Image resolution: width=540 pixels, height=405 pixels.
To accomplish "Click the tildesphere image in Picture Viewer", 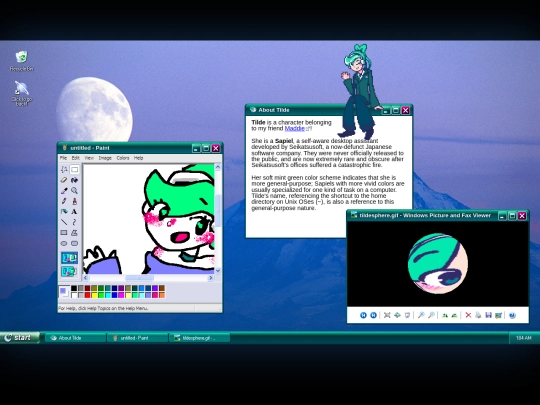I will [x=438, y=263].
